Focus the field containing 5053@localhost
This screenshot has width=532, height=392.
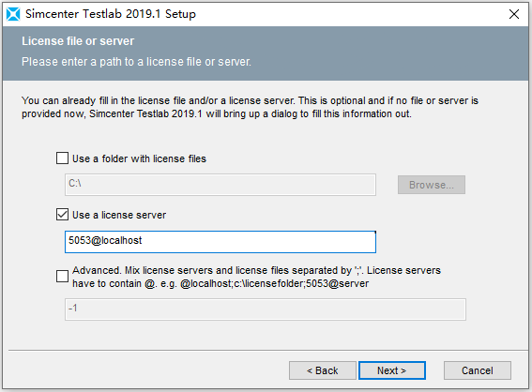pyautogui.click(x=220, y=242)
